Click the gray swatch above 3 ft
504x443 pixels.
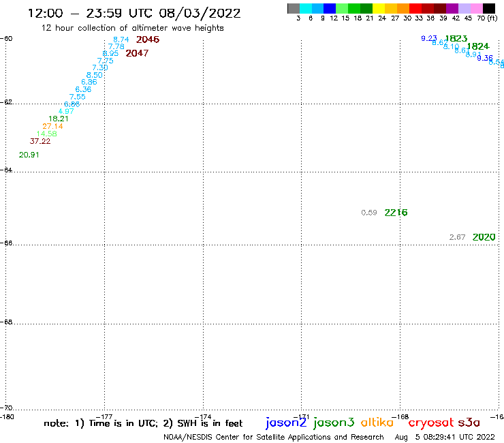point(294,8)
